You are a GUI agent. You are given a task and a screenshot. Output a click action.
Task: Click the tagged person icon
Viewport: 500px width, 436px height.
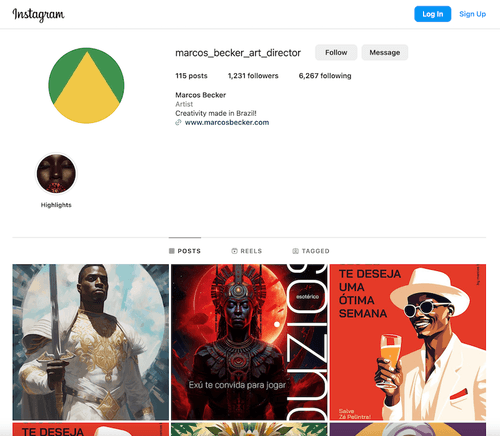295,251
